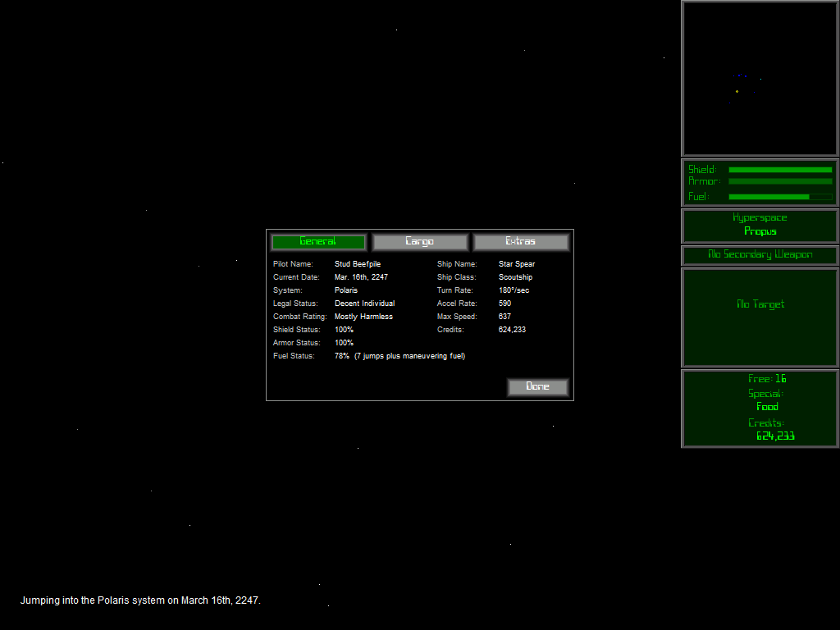
Task: Click the Fuel gauge bar
Action: click(x=780, y=197)
